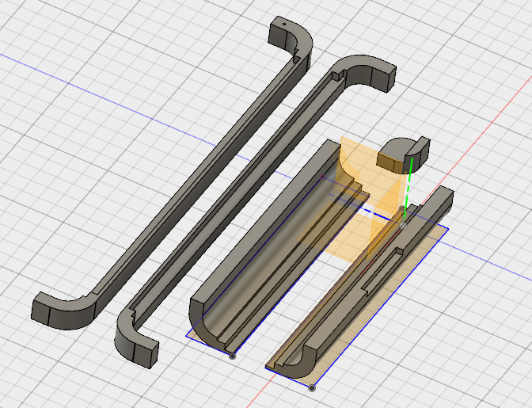
Task: Click sketch point at tan rectangle's bottom corner
Action: pyautogui.click(x=312, y=388)
